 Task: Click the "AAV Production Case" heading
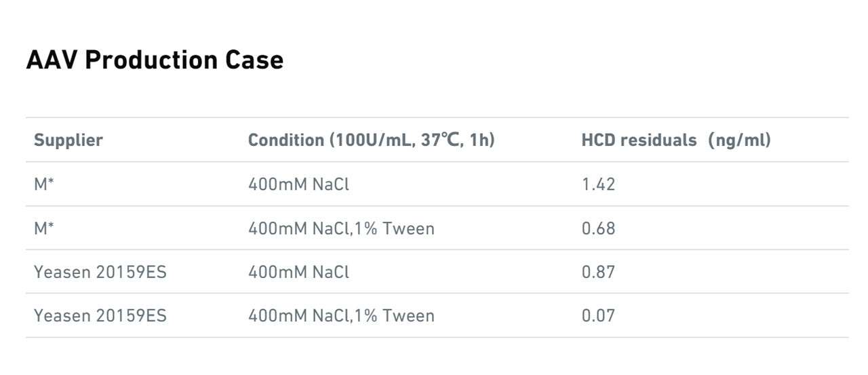point(155,60)
